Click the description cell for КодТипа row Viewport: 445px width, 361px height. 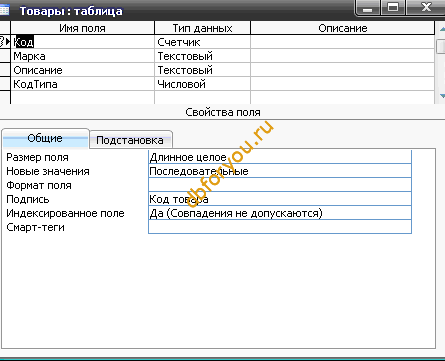click(343, 84)
